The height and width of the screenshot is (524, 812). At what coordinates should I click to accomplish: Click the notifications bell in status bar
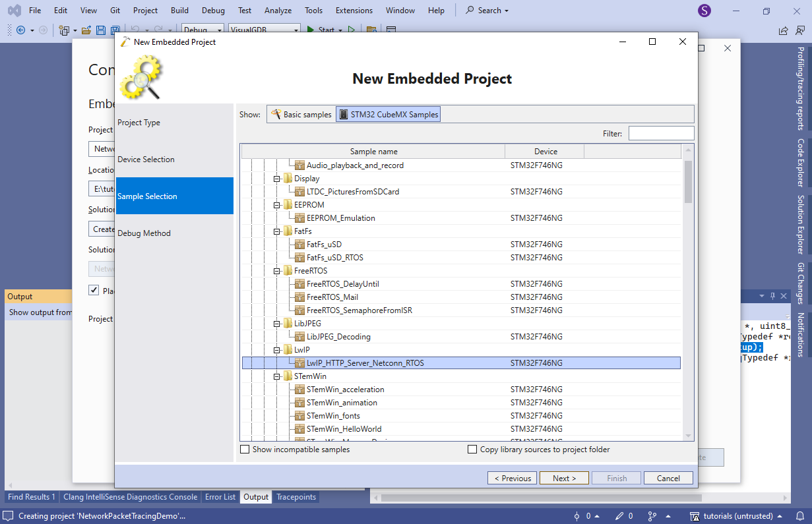(801, 516)
